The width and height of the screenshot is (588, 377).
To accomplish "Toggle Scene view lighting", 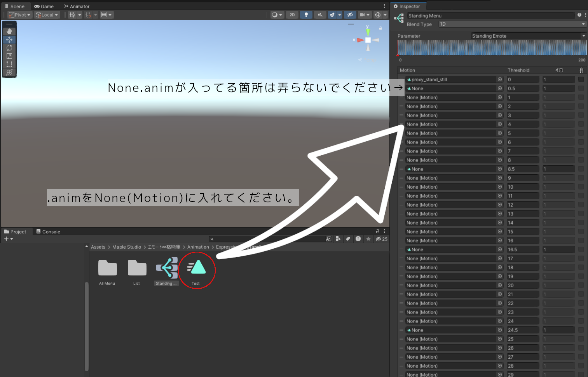I will pos(306,14).
